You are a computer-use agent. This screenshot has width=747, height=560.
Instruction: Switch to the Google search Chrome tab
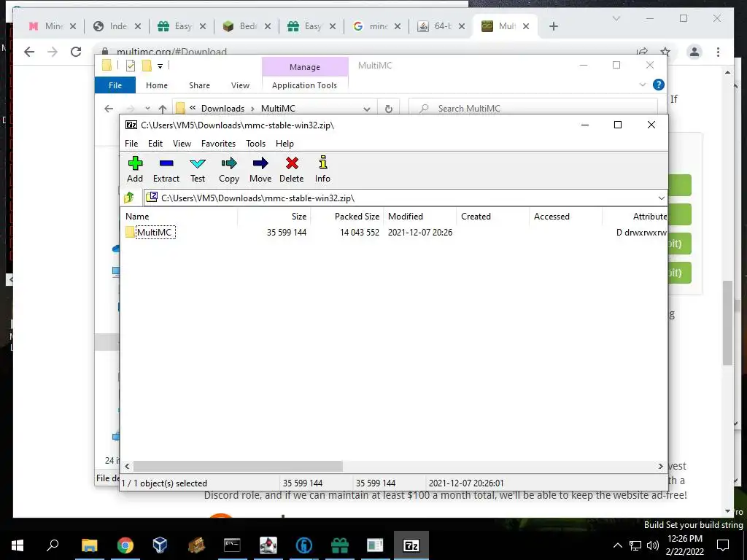[x=376, y=26]
